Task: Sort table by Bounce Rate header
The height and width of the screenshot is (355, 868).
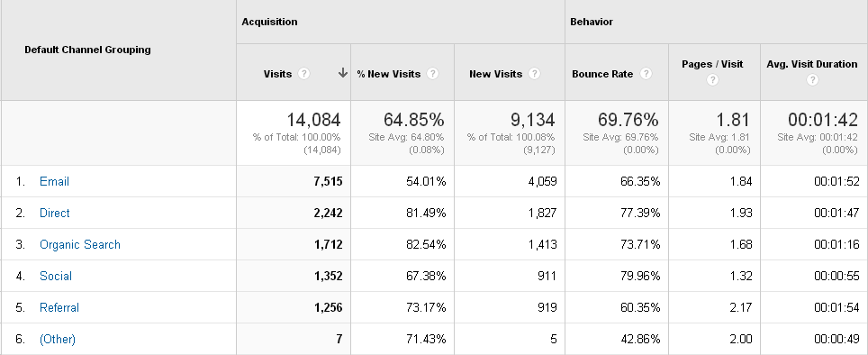Action: click(x=602, y=74)
